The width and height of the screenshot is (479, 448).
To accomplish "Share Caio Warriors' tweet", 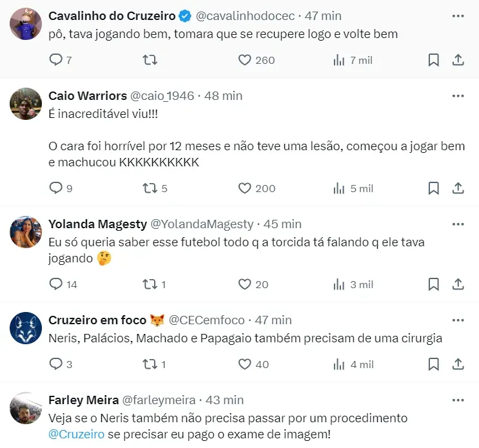I will point(458,188).
